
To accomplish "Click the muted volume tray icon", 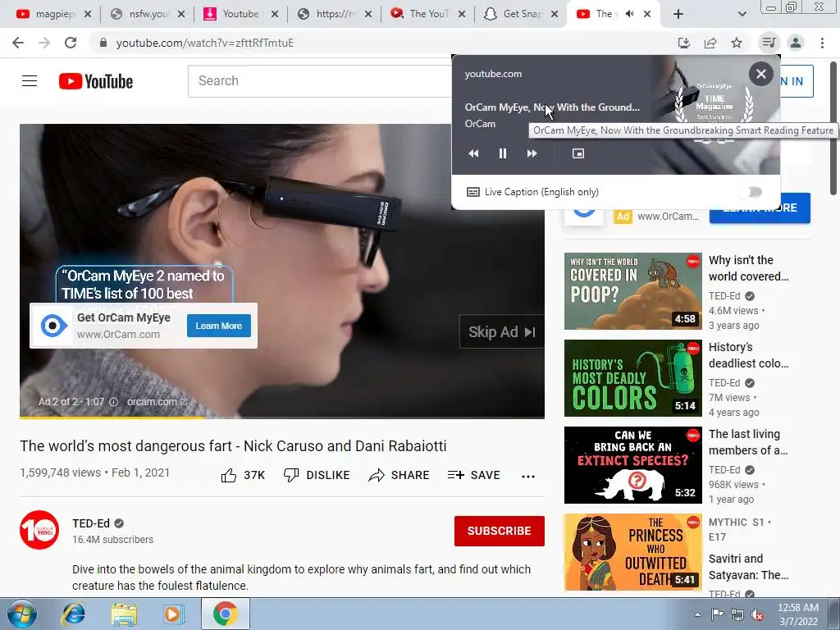I will coord(757,614).
